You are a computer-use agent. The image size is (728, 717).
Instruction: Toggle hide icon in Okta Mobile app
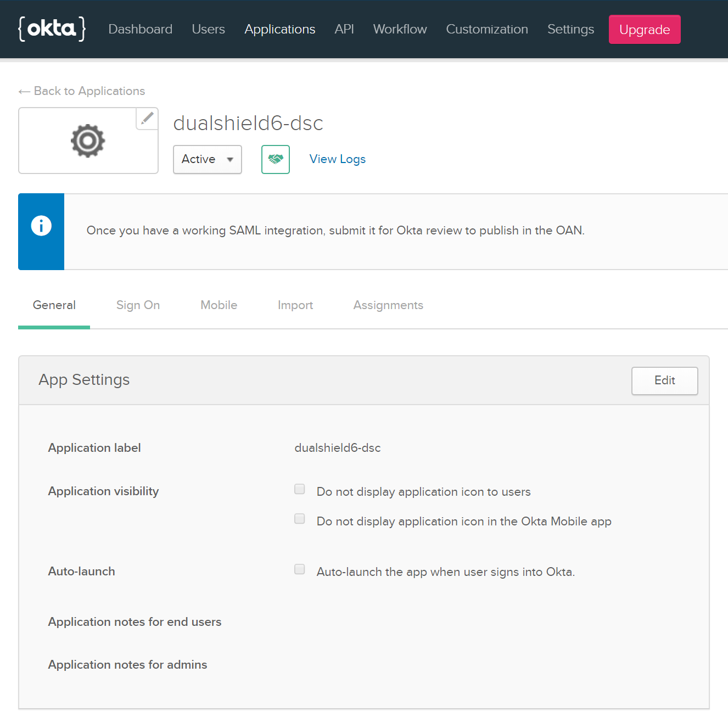300,519
